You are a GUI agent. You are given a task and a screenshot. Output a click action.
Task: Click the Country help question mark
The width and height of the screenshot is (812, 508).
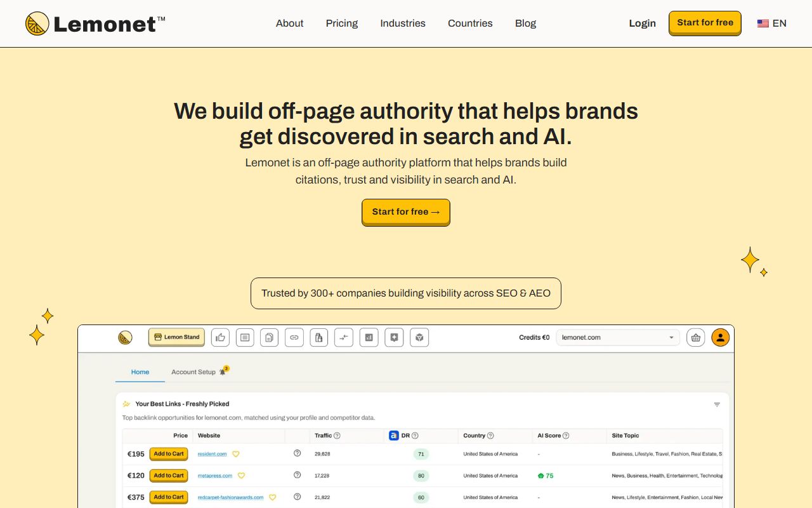tap(490, 436)
